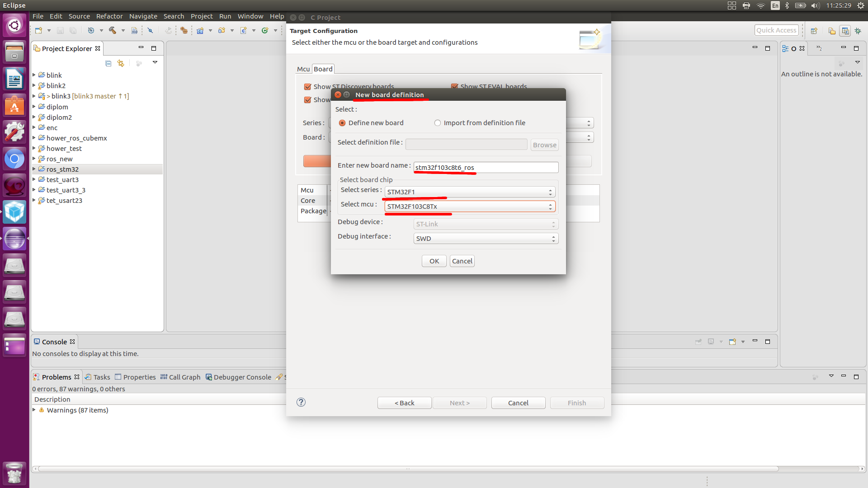
Task: Select Define new board radio button
Action: coord(342,123)
